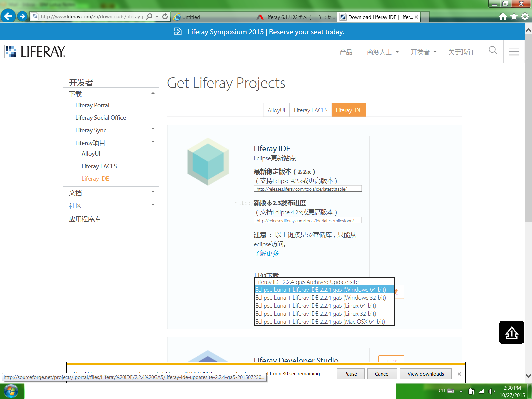Image resolution: width=532 pixels, height=399 pixels.
Task: Pause the current download
Action: click(x=351, y=374)
